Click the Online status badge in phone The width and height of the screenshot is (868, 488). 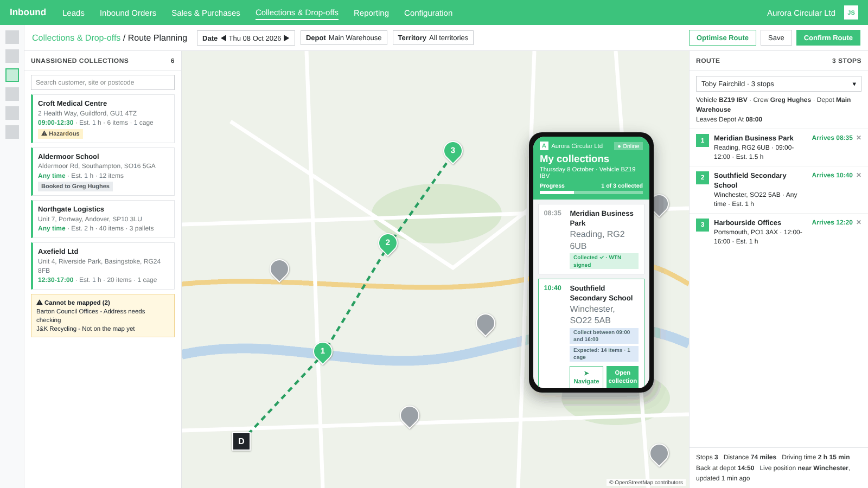[x=628, y=146]
